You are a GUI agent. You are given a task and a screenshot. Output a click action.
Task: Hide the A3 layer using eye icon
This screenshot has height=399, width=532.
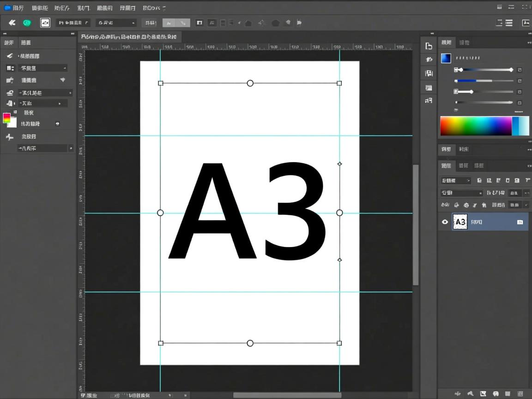click(445, 222)
